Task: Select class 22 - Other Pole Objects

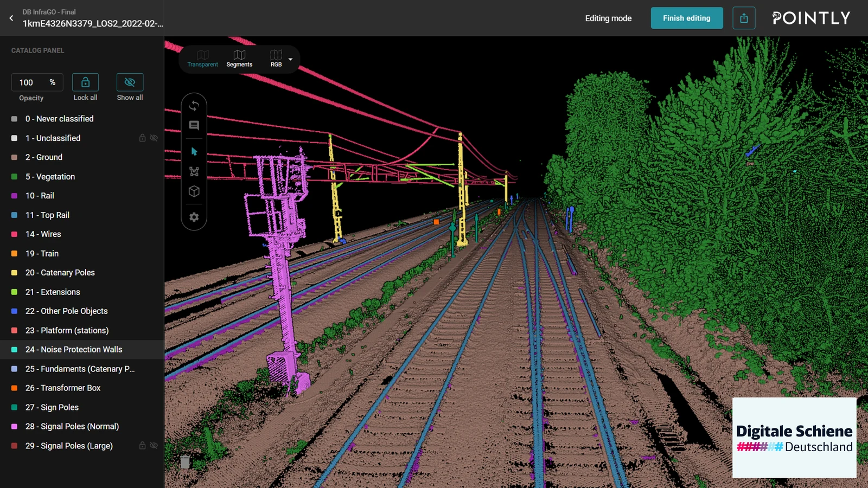Action: (x=82, y=311)
